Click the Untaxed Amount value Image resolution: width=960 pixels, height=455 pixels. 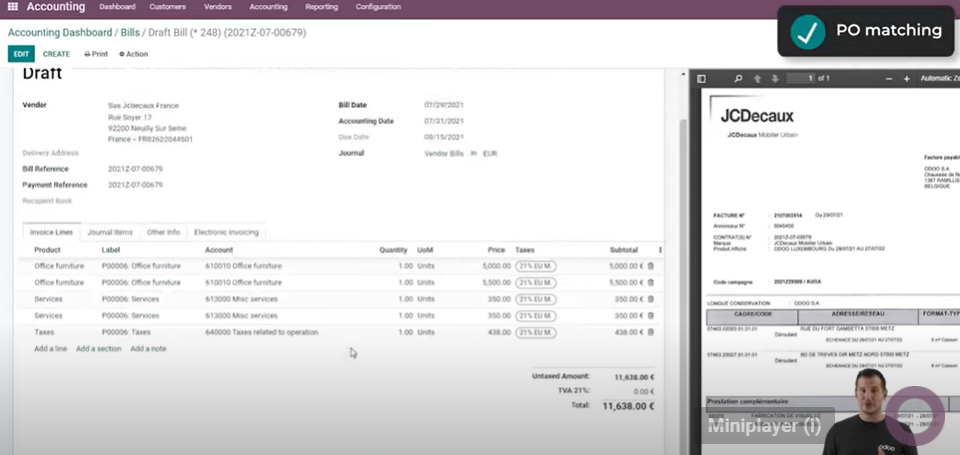point(632,377)
